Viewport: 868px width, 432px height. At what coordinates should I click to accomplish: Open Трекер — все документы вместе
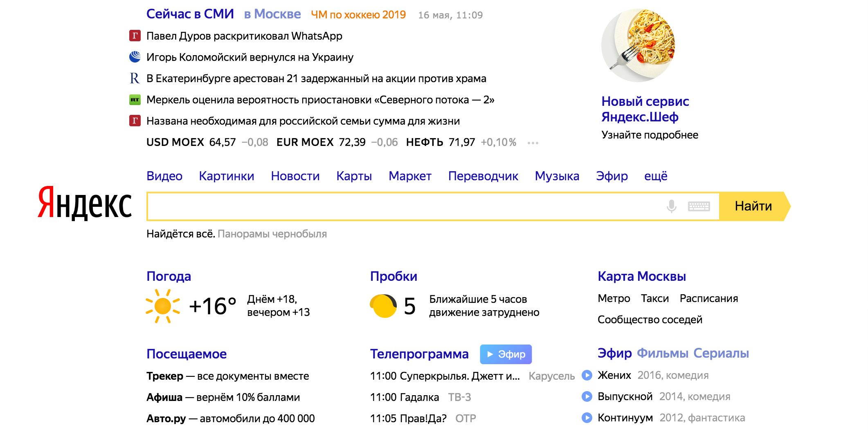click(228, 376)
